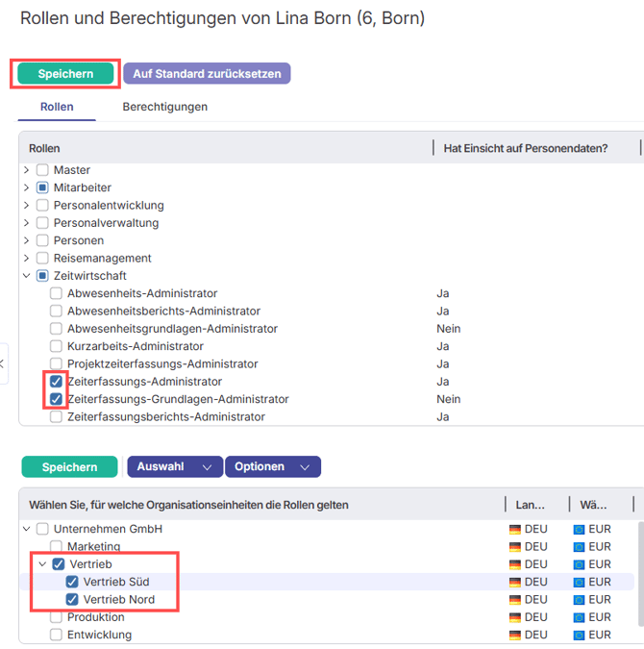Screen dimensions: 644x649
Task: Expand the Master role group
Action: 26,170
